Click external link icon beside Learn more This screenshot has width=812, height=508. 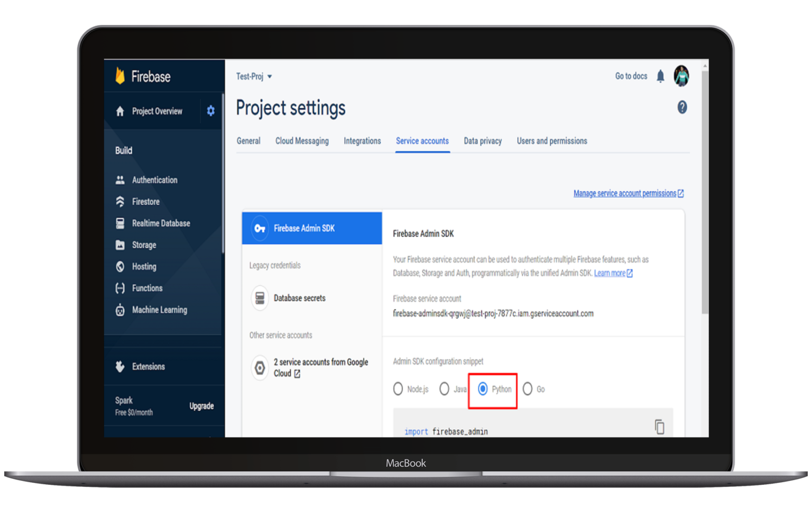click(x=630, y=273)
